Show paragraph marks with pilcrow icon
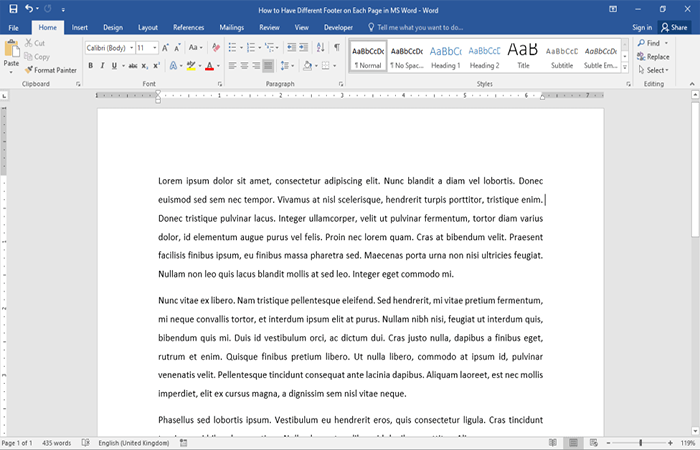This screenshot has height=450, width=700. click(x=336, y=47)
